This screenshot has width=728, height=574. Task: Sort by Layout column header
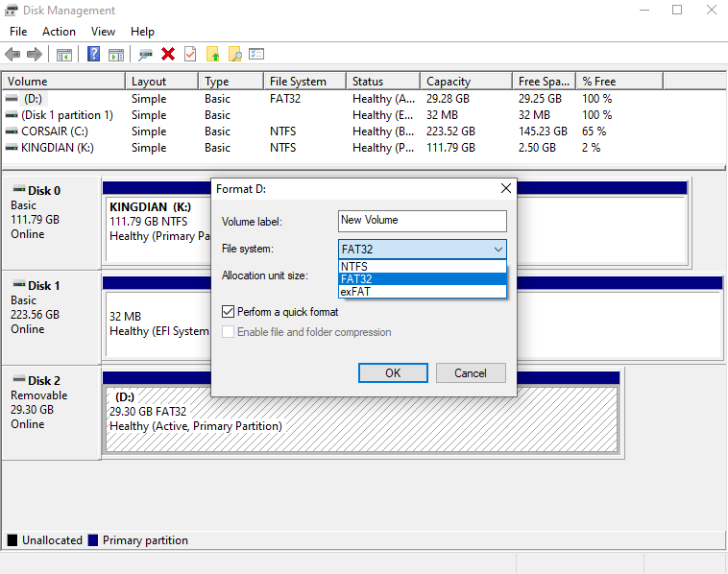(x=161, y=82)
